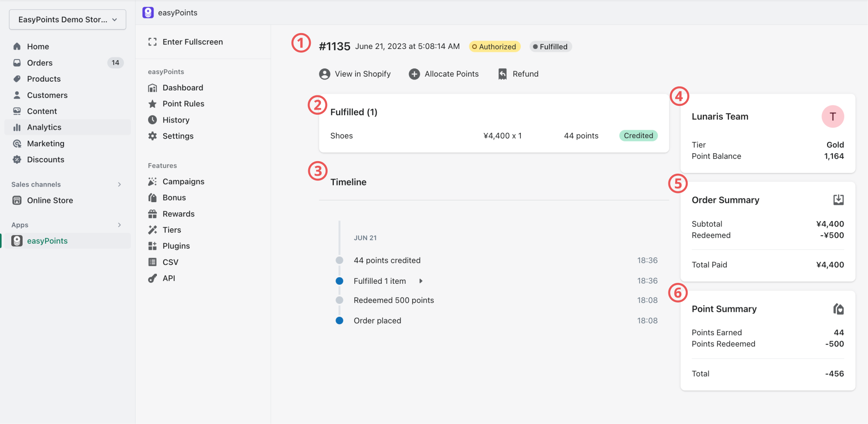868x424 pixels.
Task: Open easyPoints Settings gear icon
Action: [152, 136]
